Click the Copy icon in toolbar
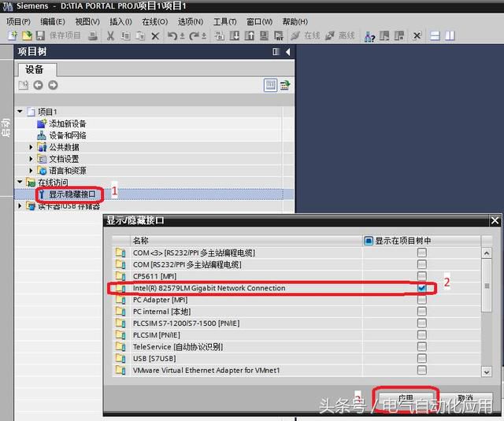 [x=126, y=35]
